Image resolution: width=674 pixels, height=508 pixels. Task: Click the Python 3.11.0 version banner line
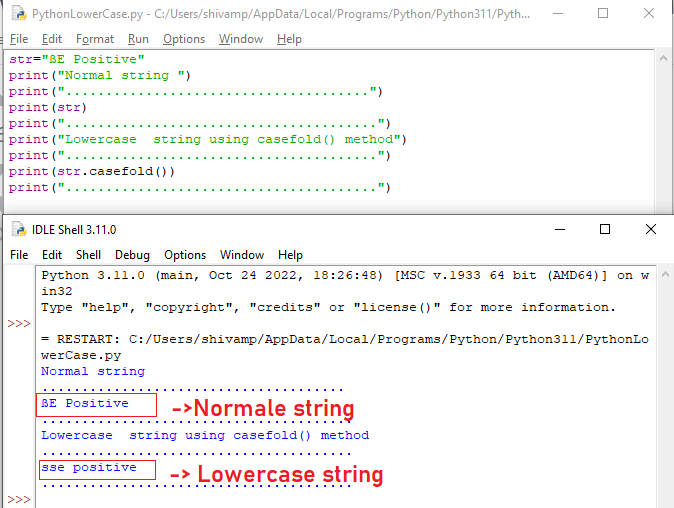click(x=345, y=283)
